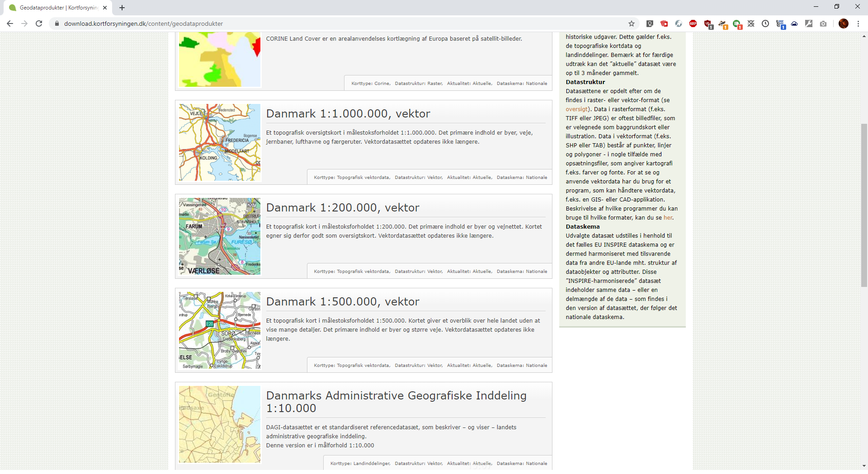The image size is (868, 474).
Task: Open the green circle extension with red badge
Action: click(x=737, y=24)
